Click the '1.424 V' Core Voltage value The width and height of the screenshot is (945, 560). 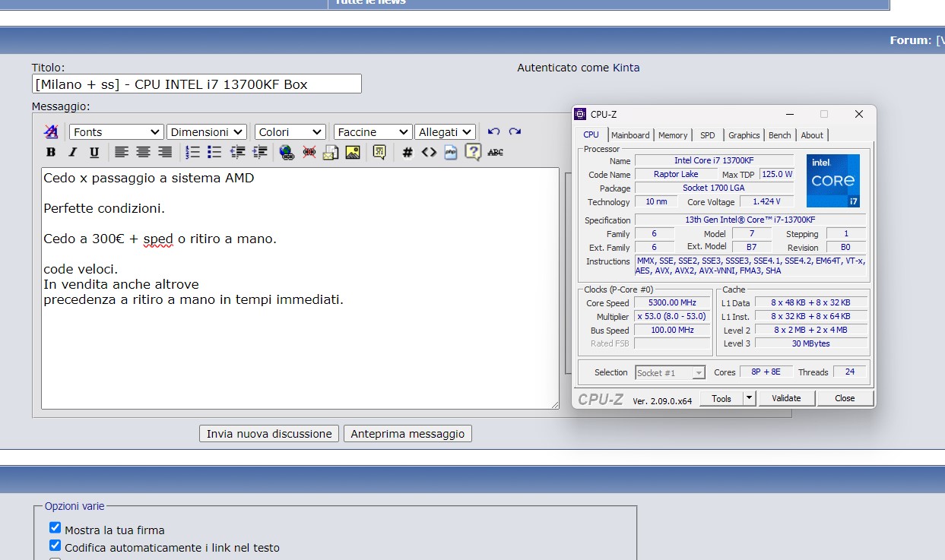[766, 201]
